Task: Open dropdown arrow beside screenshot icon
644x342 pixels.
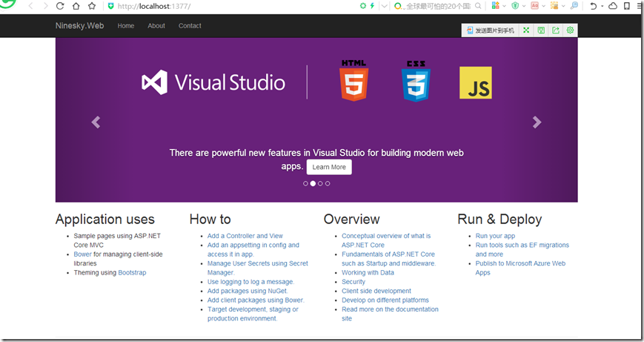Action: click(563, 6)
